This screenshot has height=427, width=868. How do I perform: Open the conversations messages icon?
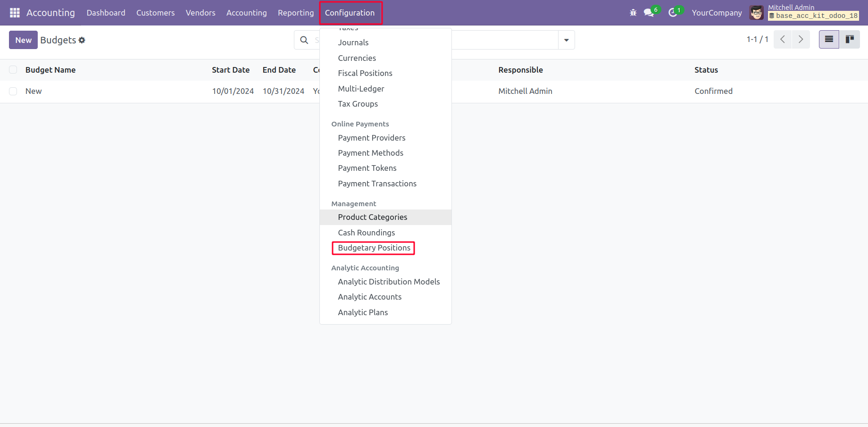tap(649, 13)
